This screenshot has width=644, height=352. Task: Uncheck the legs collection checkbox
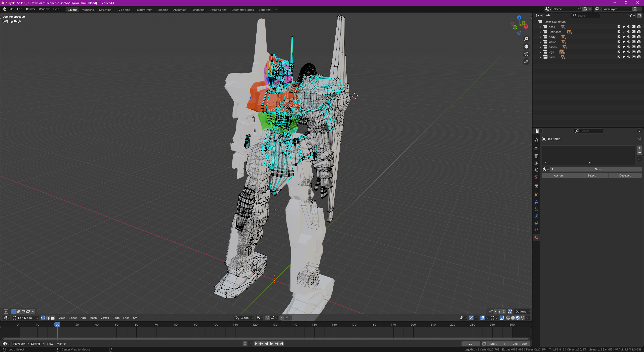pyautogui.click(x=619, y=52)
